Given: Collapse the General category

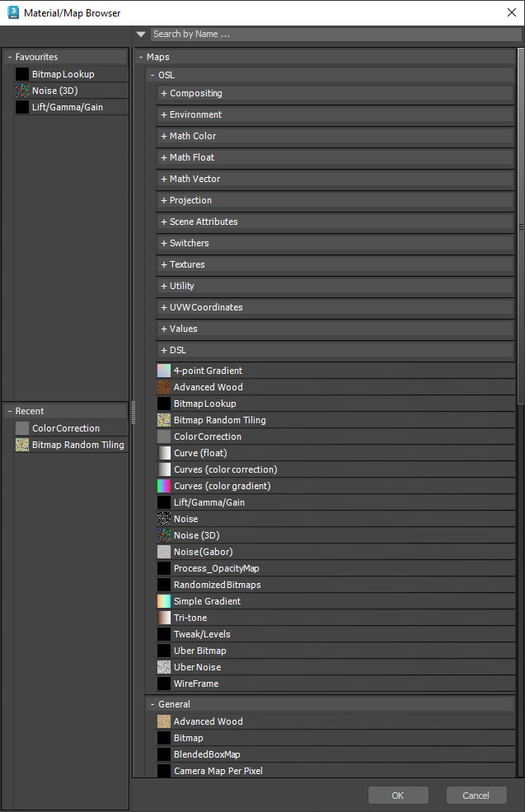Looking at the screenshot, I should tap(153, 704).
